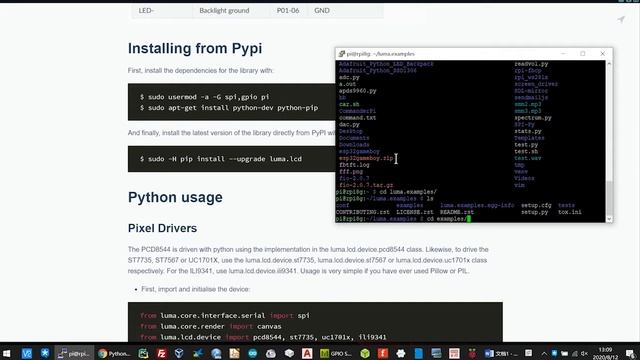Switch to the GPIO S... taskbar window

tap(336, 353)
